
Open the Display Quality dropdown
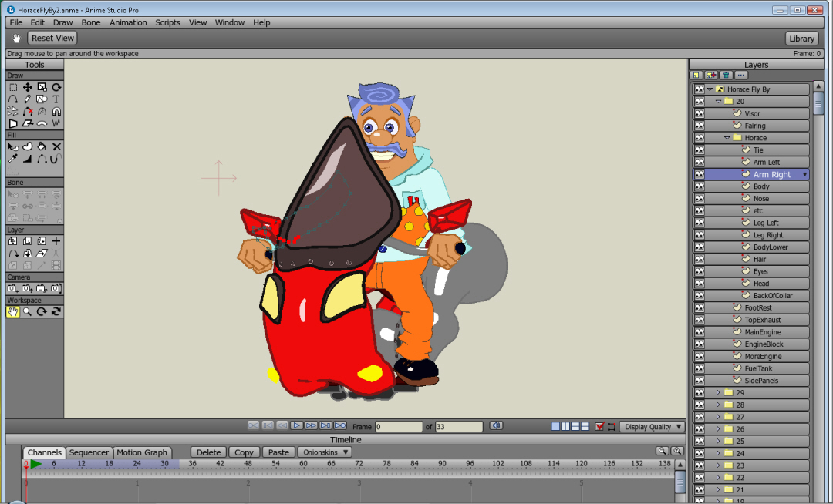pos(650,425)
